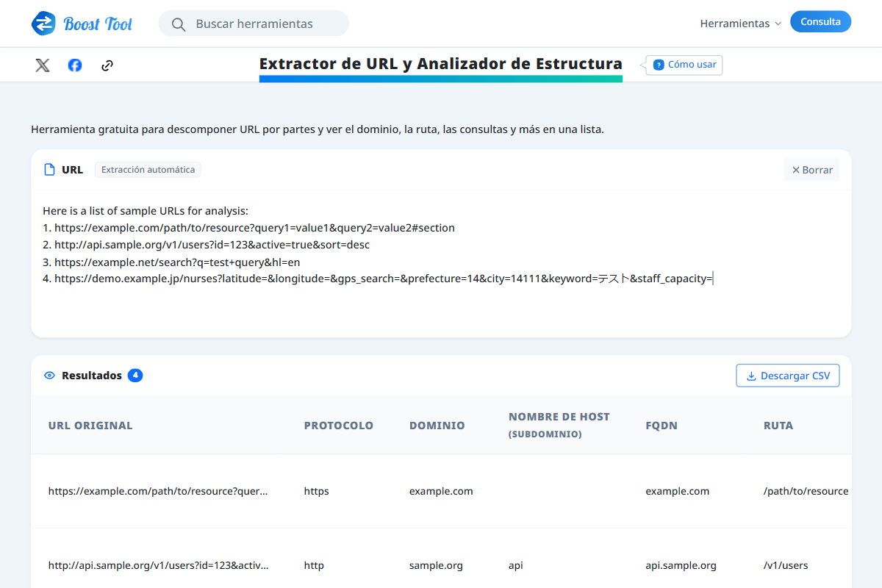Select the /v1/users route cell
The image size is (882, 588).
[786, 565]
